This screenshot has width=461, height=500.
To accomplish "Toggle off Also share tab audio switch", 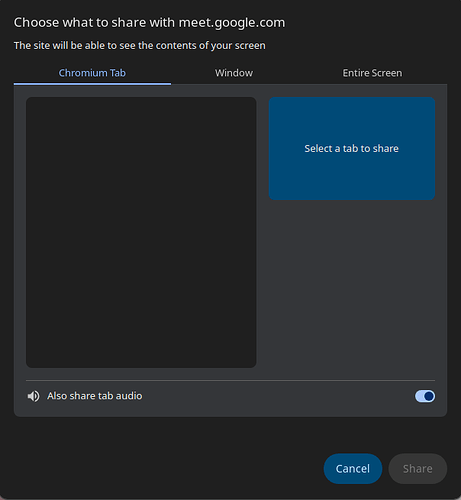I will pos(425,396).
